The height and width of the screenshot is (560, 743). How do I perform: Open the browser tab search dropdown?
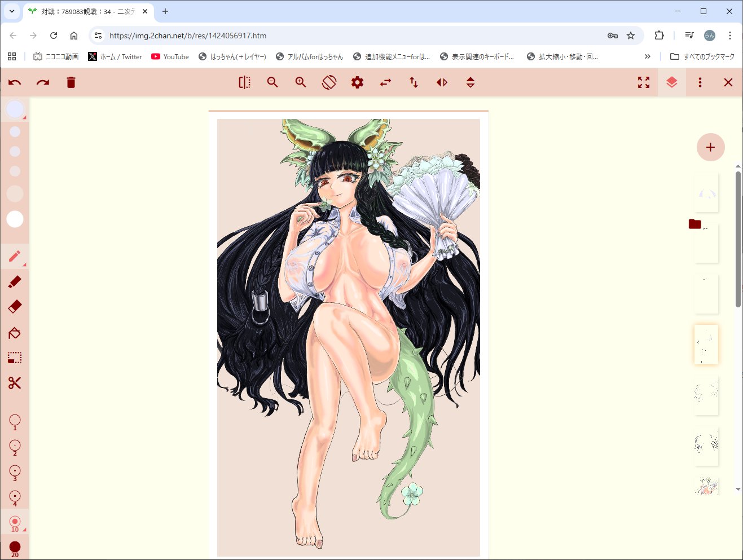click(x=12, y=11)
